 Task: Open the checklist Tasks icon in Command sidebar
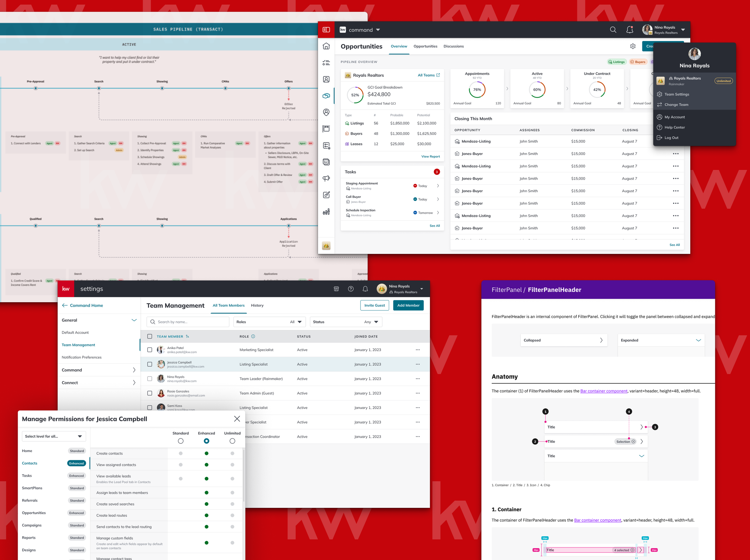pos(326,63)
